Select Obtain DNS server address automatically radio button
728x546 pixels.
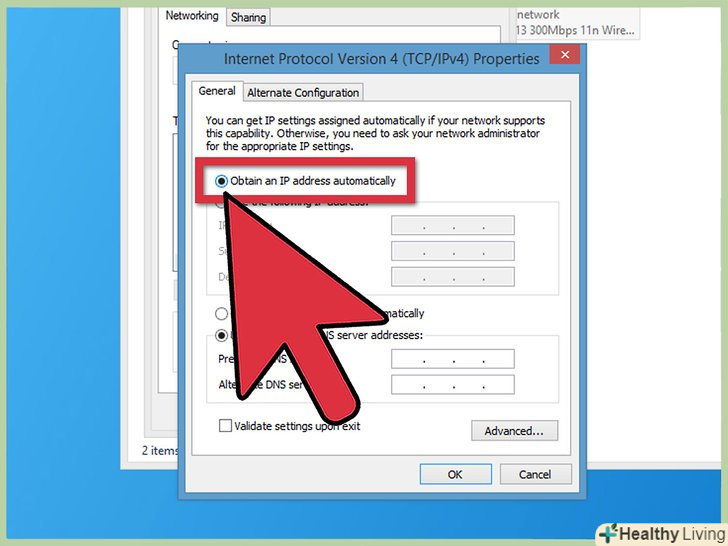pos(221,314)
